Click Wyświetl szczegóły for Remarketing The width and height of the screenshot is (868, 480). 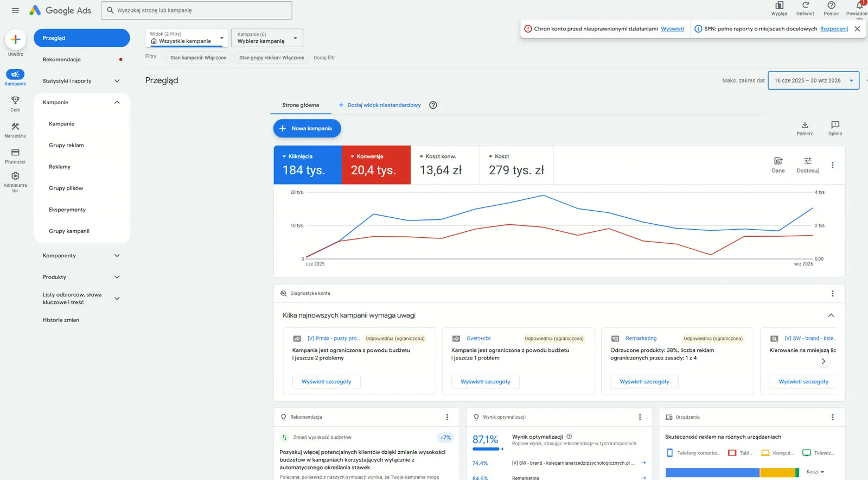coord(644,382)
